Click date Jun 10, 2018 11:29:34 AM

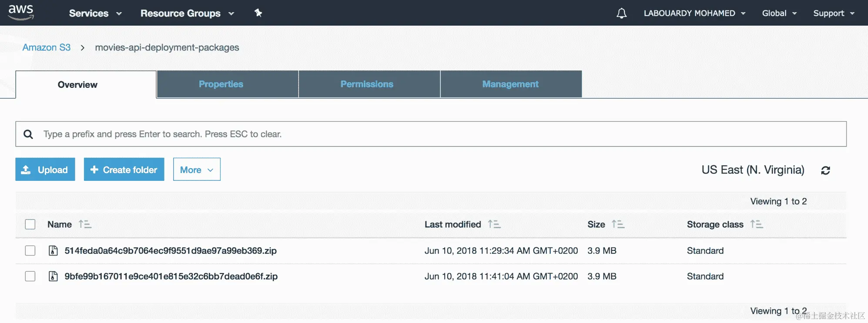[x=501, y=251]
